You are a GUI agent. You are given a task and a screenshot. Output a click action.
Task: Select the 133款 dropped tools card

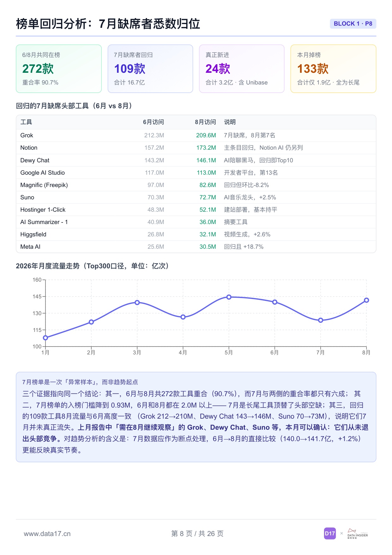[333, 69]
